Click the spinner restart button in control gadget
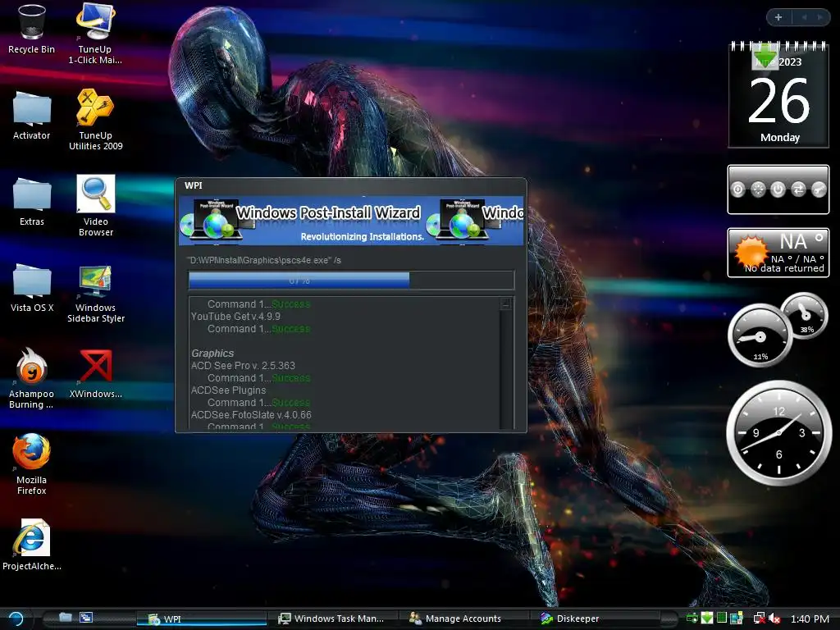The width and height of the screenshot is (840, 630). pos(758,189)
